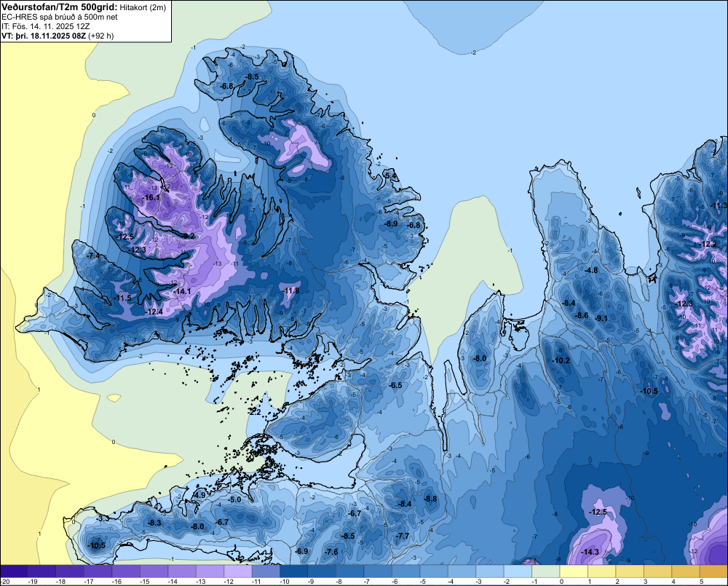Click the -3.3 temperature label

pos(103,518)
